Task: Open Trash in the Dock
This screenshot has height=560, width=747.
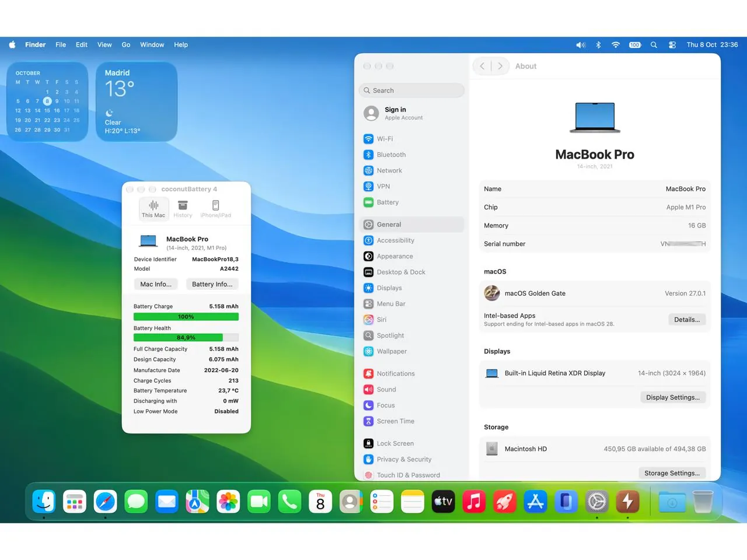Action: (703, 502)
